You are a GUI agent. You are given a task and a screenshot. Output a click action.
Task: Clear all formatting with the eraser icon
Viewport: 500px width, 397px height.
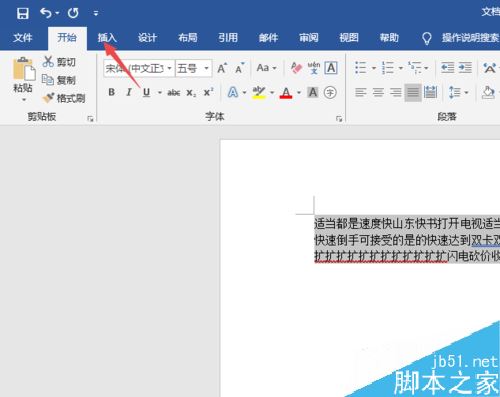[x=296, y=68]
